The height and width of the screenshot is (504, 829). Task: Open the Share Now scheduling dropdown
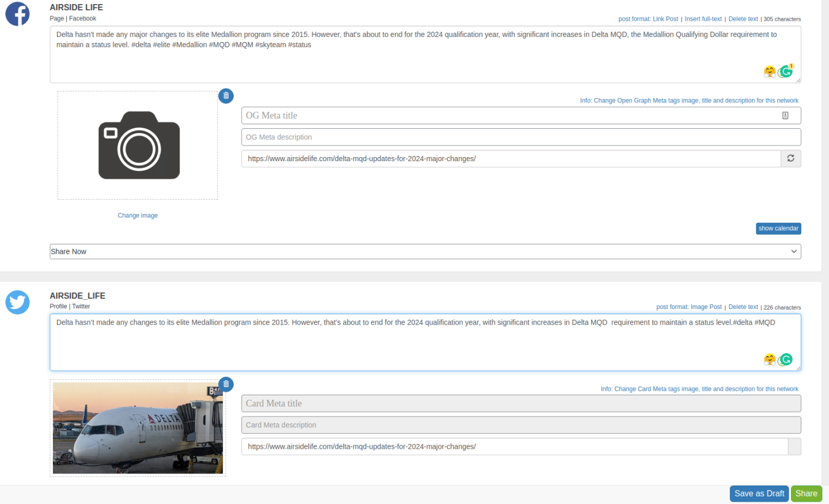[x=425, y=251]
